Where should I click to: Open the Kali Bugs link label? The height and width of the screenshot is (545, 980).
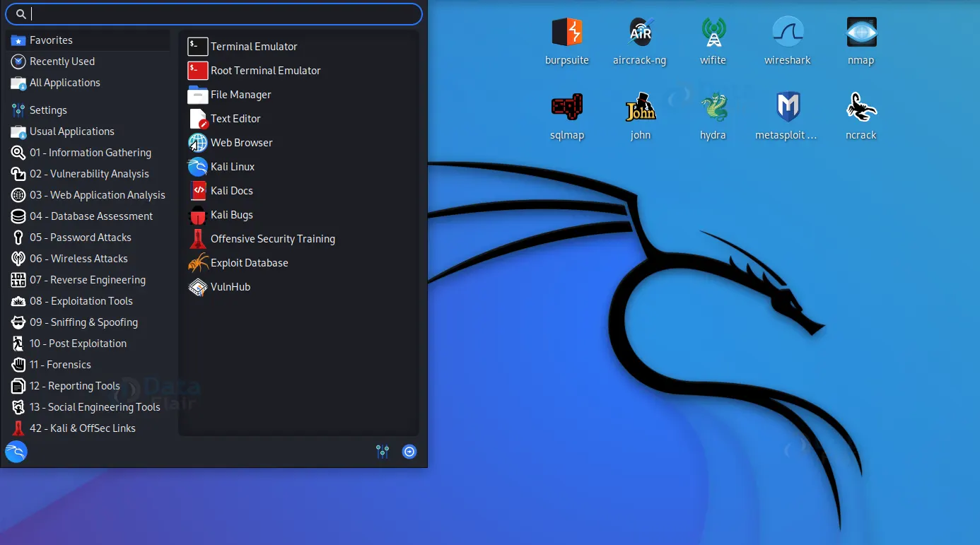click(x=232, y=215)
